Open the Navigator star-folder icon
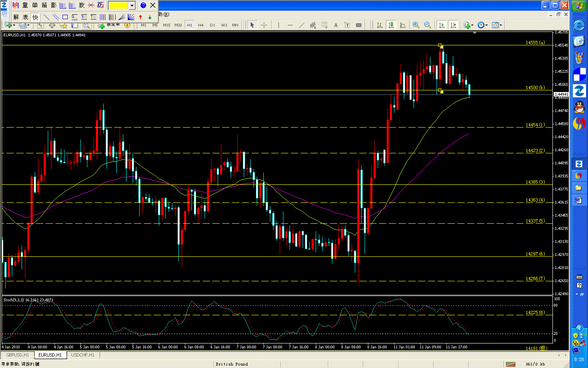The width and height of the screenshot is (588, 368). 64,25
